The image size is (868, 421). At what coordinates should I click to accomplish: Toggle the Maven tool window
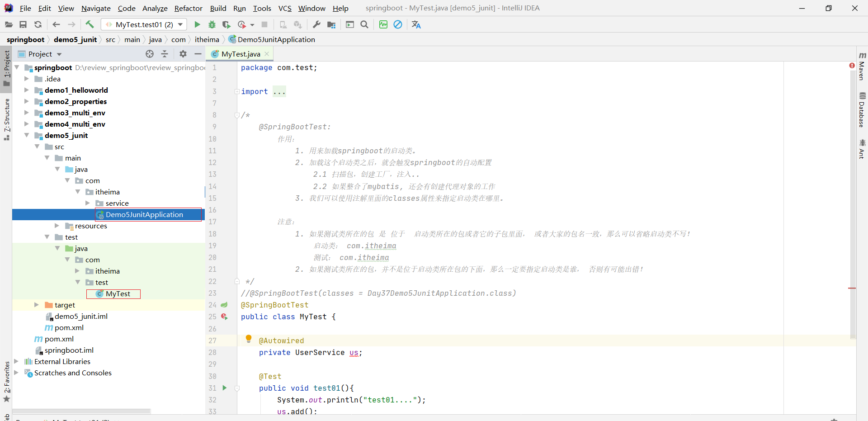pos(862,67)
